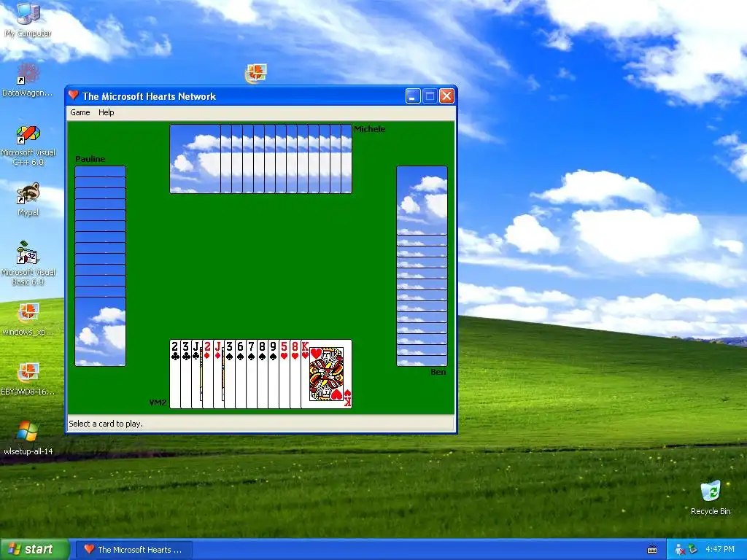Play the 2 of clubs card
Image resolution: width=747 pixels, height=560 pixels.
click(x=175, y=374)
